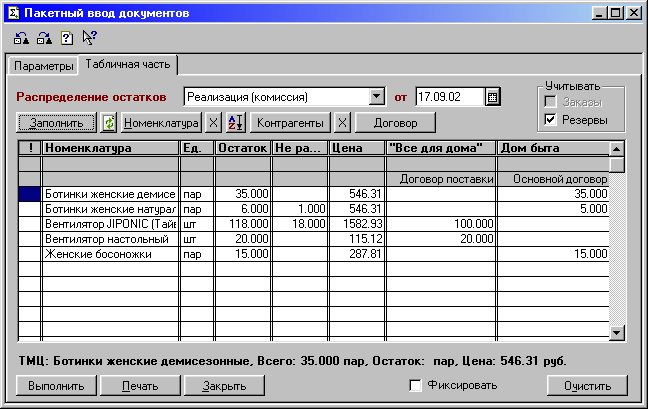Click the green refresh icon beside Заполнить
648x409 pixels.
point(109,123)
